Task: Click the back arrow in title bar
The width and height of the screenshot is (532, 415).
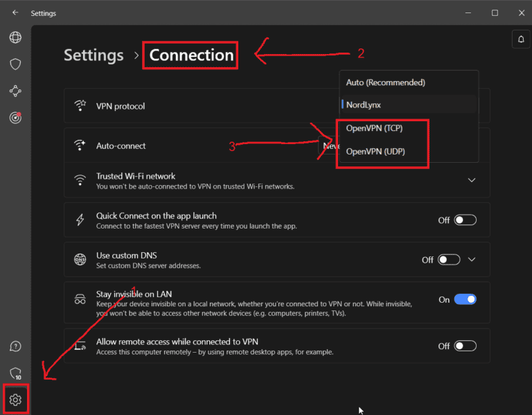Action: point(15,12)
